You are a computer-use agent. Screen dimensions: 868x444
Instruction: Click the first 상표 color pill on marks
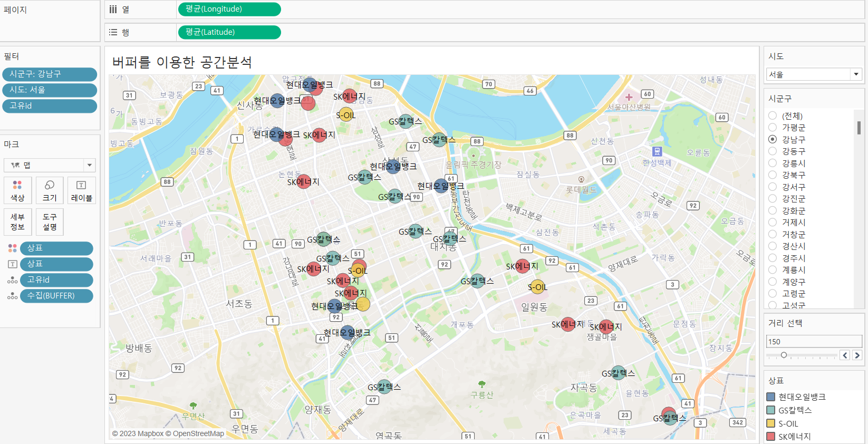coord(56,248)
